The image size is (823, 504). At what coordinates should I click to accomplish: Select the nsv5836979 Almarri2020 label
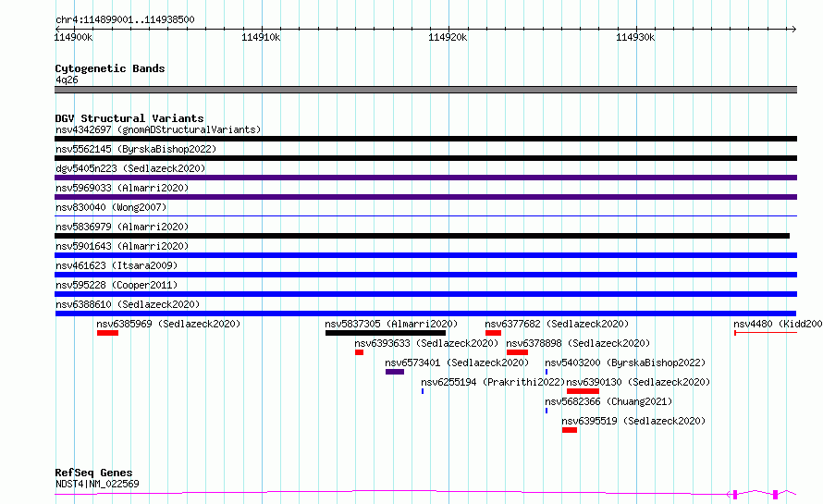click(122, 227)
